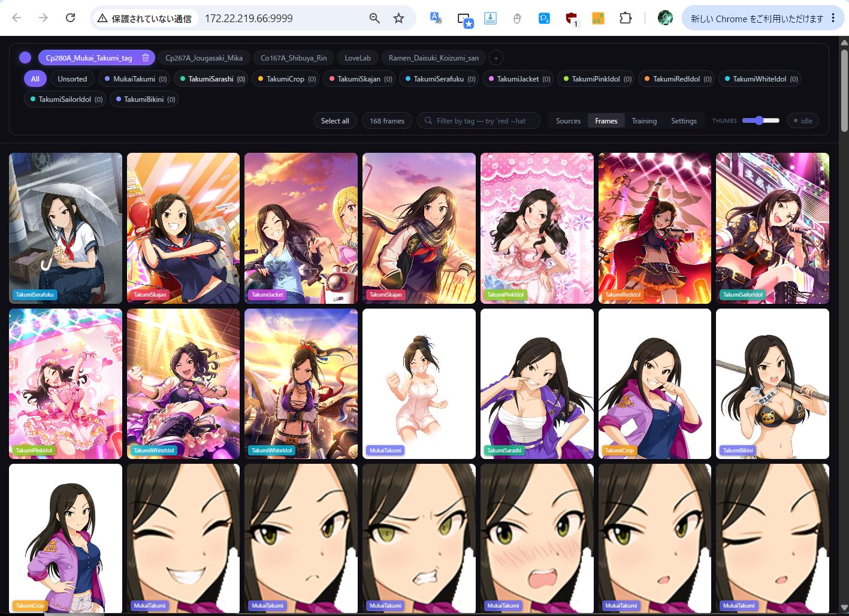Screen dimensions: 849x616
Task: Click the 168 frames counter button
Action: point(387,121)
